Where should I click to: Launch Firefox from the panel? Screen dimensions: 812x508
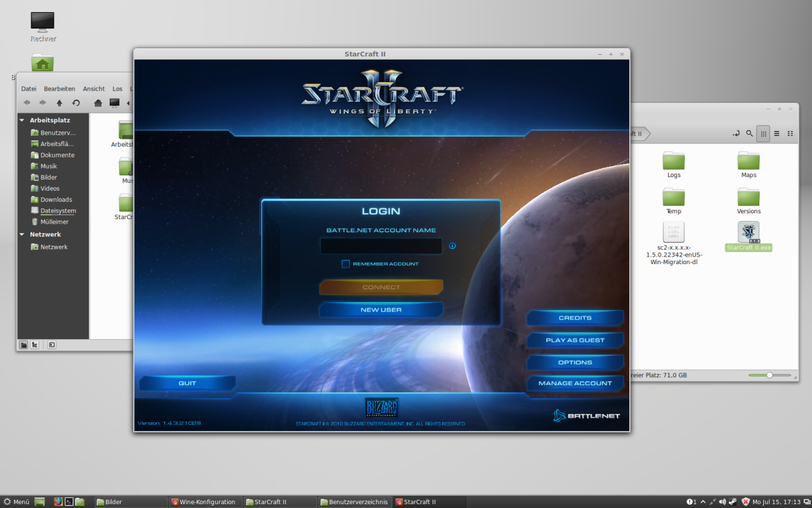tap(58, 502)
